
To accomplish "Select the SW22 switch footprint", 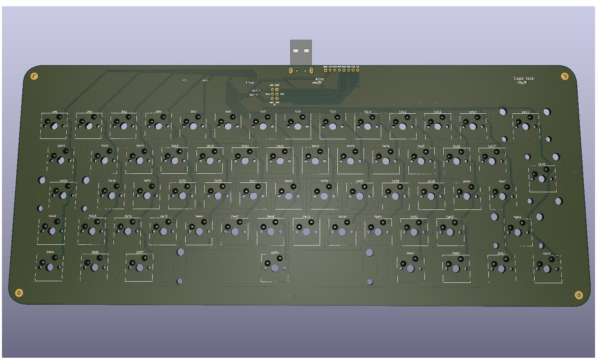I will (x=315, y=160).
